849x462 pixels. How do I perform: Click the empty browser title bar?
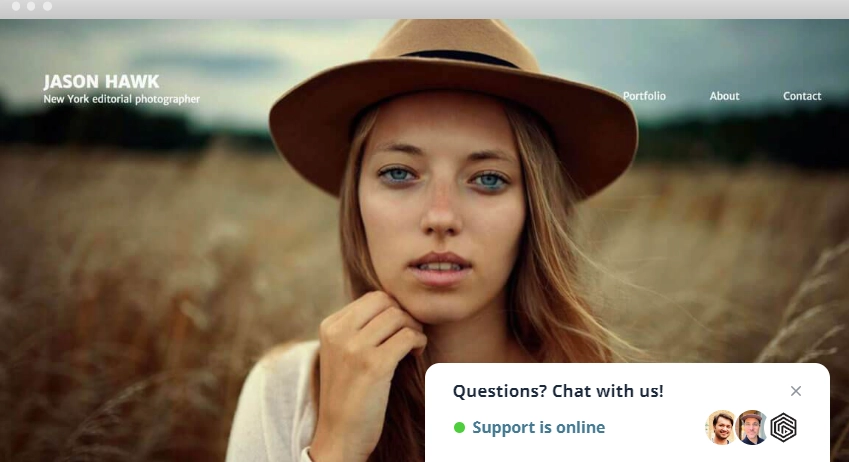pos(433,9)
